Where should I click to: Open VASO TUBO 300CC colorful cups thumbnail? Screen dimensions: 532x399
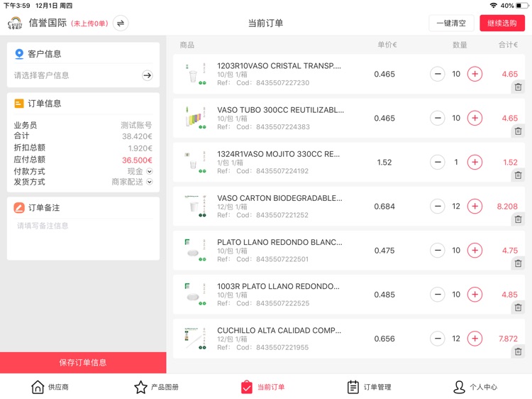[195, 118]
